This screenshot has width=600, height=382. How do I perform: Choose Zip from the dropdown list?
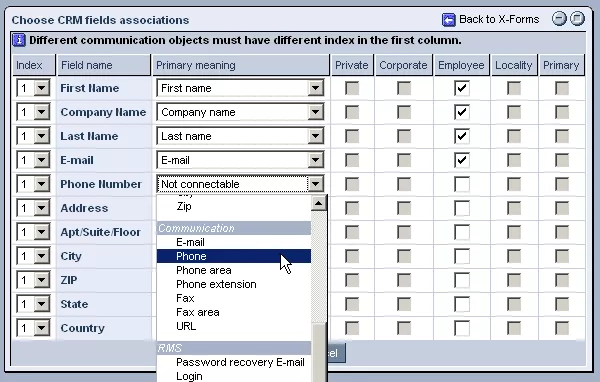click(234, 206)
